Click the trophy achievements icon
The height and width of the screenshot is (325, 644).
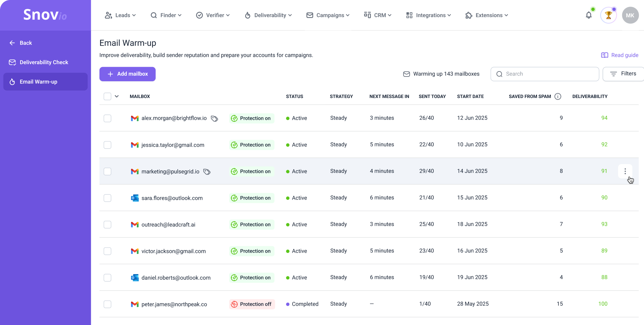click(608, 15)
